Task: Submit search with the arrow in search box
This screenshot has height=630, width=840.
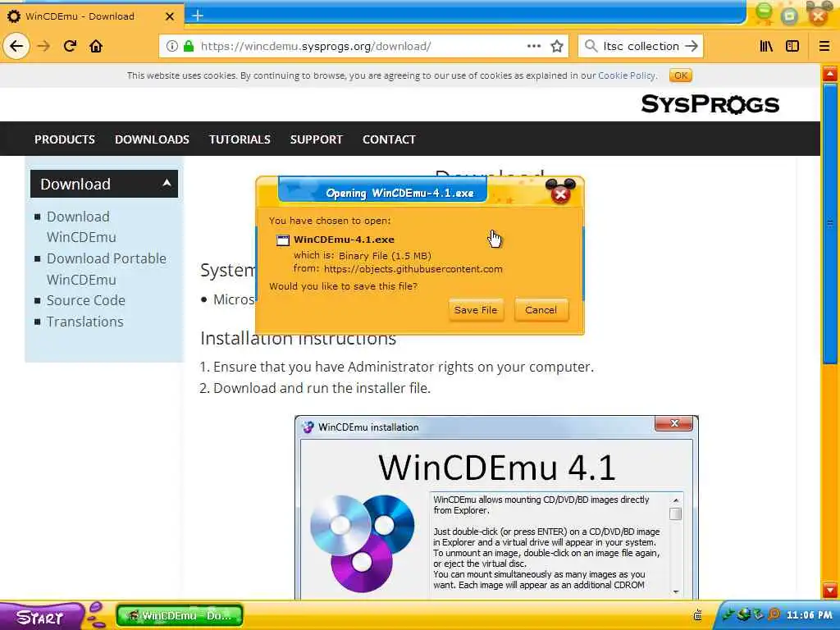Action: coord(692,46)
